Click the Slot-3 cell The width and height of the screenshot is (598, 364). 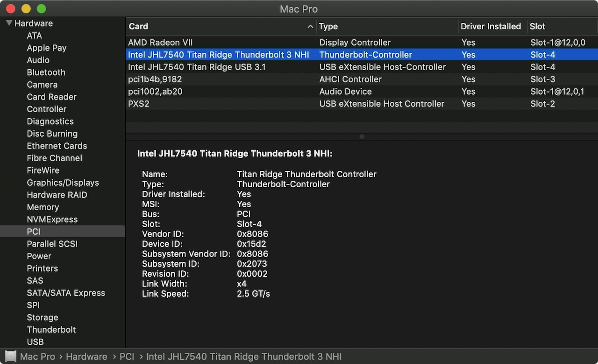[543, 79]
